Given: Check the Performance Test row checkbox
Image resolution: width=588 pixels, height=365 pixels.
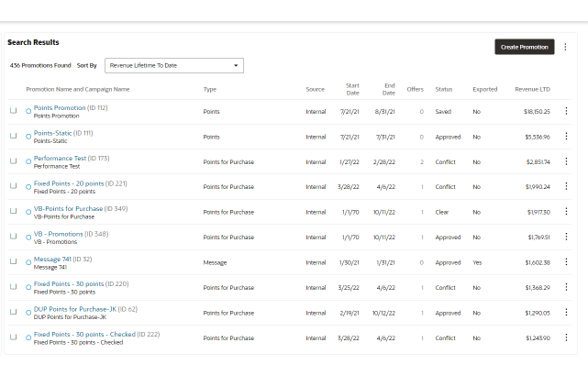Looking at the screenshot, I should click(x=14, y=160).
